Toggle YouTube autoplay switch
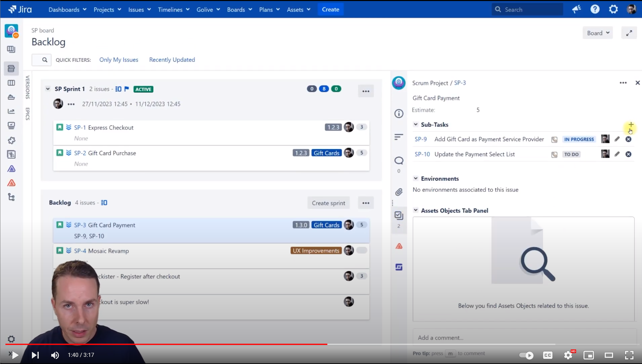The width and height of the screenshot is (642, 364). (527, 355)
